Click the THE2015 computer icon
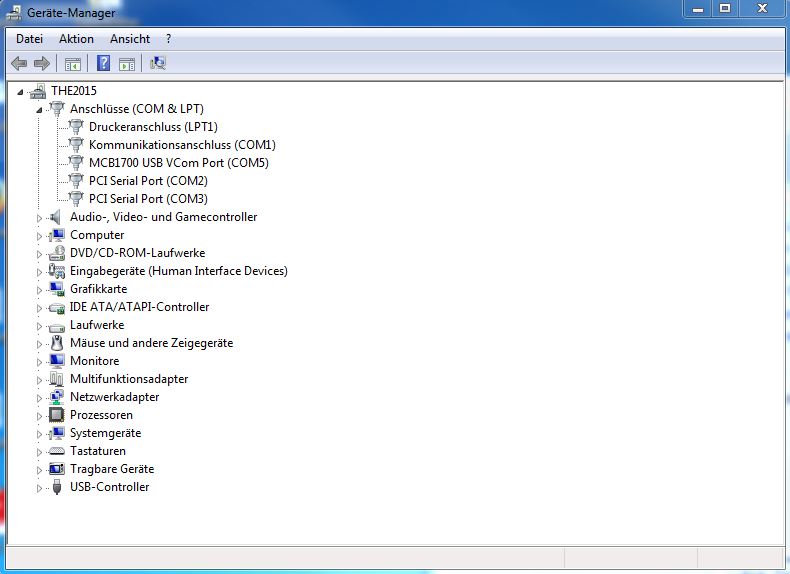The image size is (790, 574). 38,91
